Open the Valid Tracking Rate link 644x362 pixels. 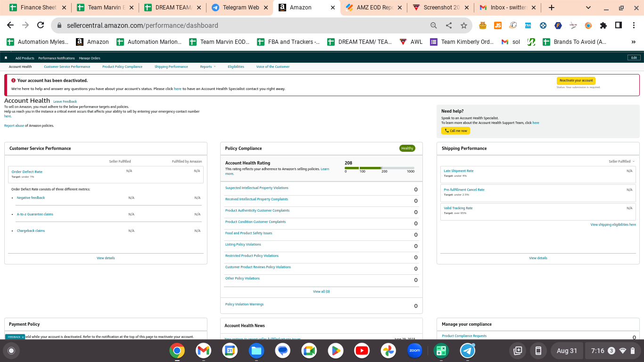coord(458,208)
